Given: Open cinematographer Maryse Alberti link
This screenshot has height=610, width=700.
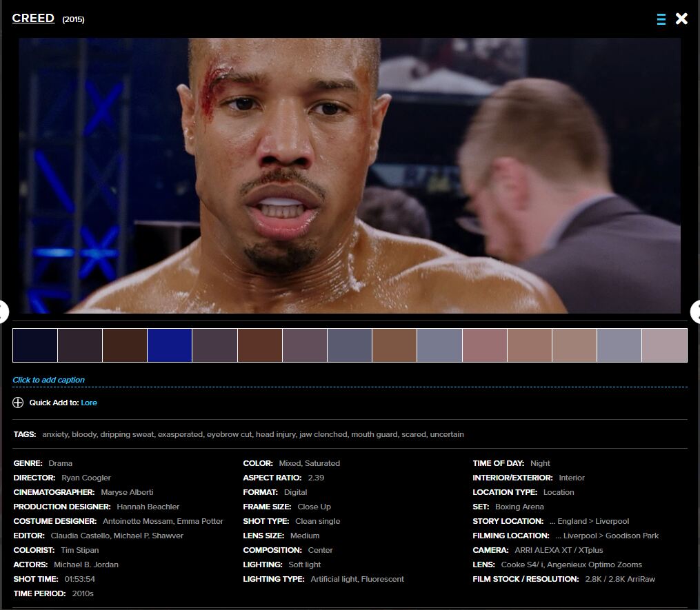Looking at the screenshot, I should pos(127,492).
